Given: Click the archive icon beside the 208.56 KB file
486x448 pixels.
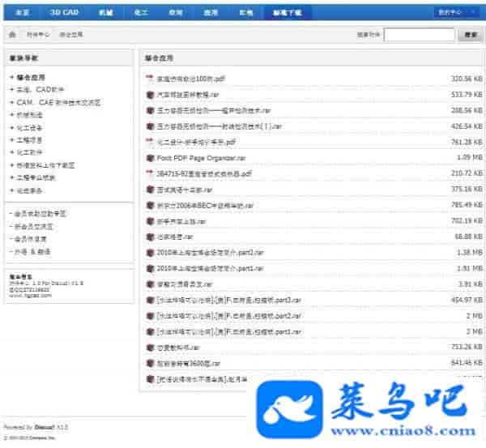Looking at the screenshot, I should coord(150,110).
